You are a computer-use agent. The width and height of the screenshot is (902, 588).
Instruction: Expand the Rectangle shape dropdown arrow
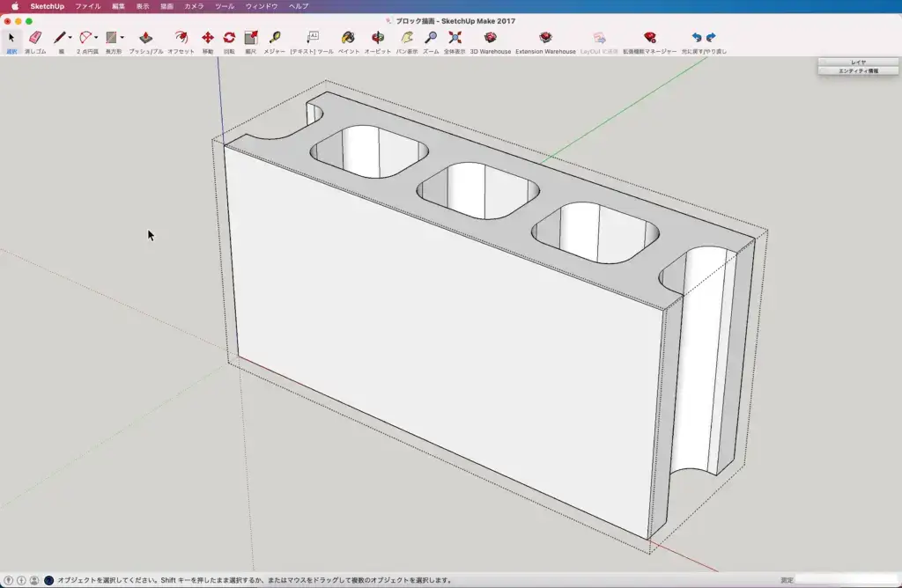(122, 38)
